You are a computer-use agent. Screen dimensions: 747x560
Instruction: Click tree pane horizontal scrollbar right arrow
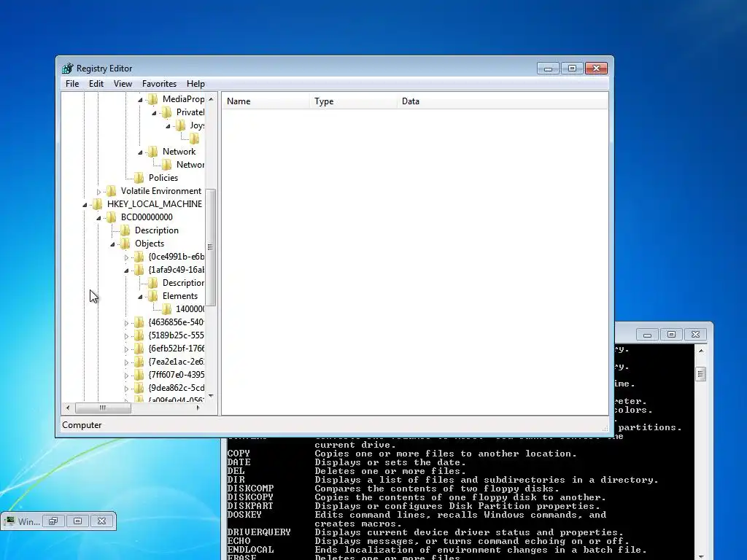[198, 408]
